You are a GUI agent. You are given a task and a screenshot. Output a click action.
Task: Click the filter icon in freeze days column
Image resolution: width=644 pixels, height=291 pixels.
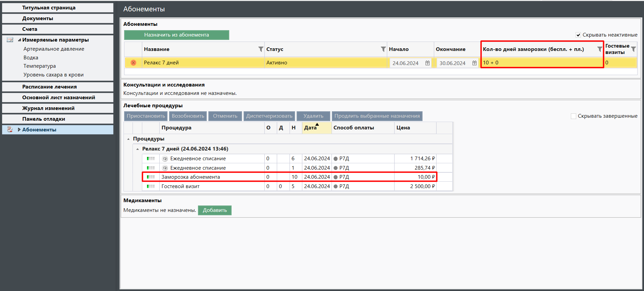coord(599,49)
